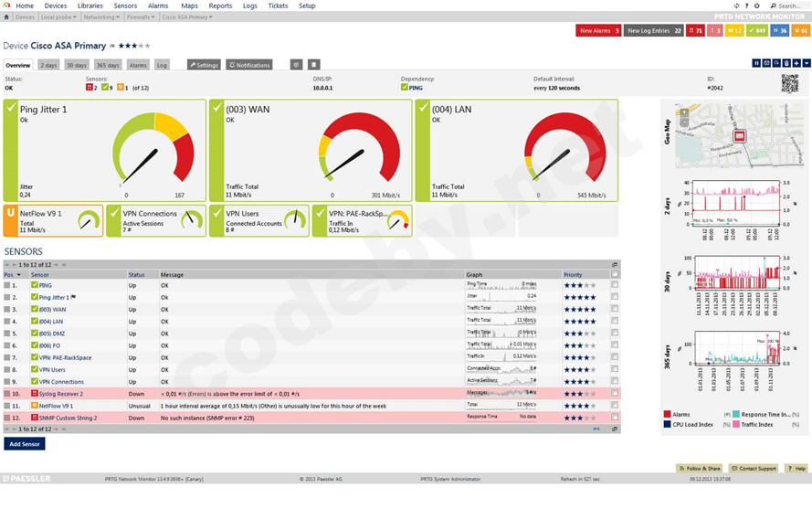The image size is (812, 519).
Task: Go to next page arrow in top sensor pager
Action: tap(56, 265)
